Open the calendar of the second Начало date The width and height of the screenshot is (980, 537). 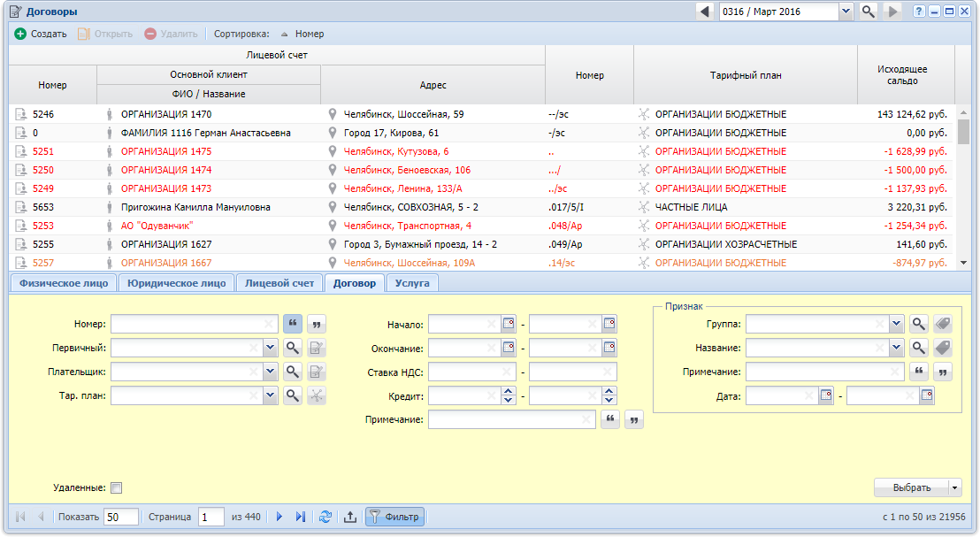point(609,324)
